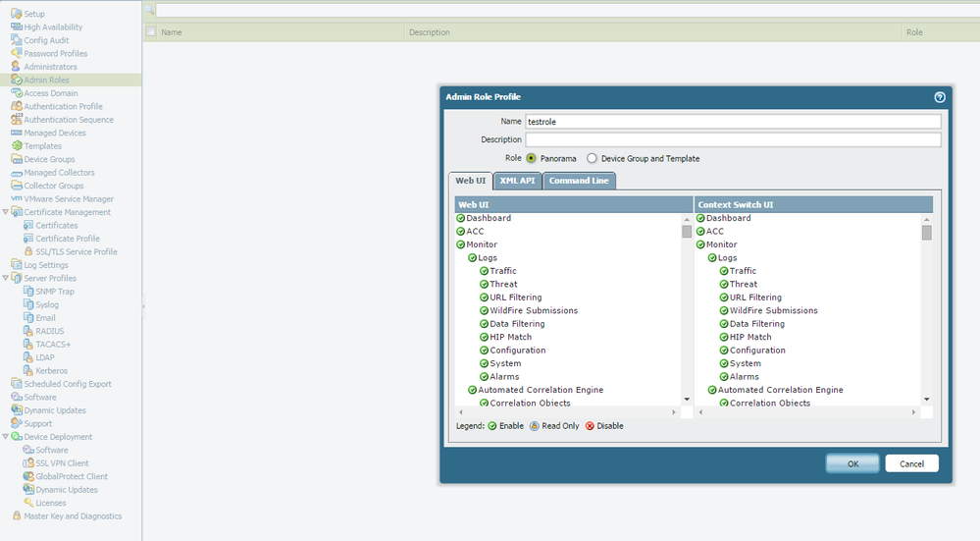
Task: Click the Scheduled Config Export icon
Action: [x=16, y=384]
